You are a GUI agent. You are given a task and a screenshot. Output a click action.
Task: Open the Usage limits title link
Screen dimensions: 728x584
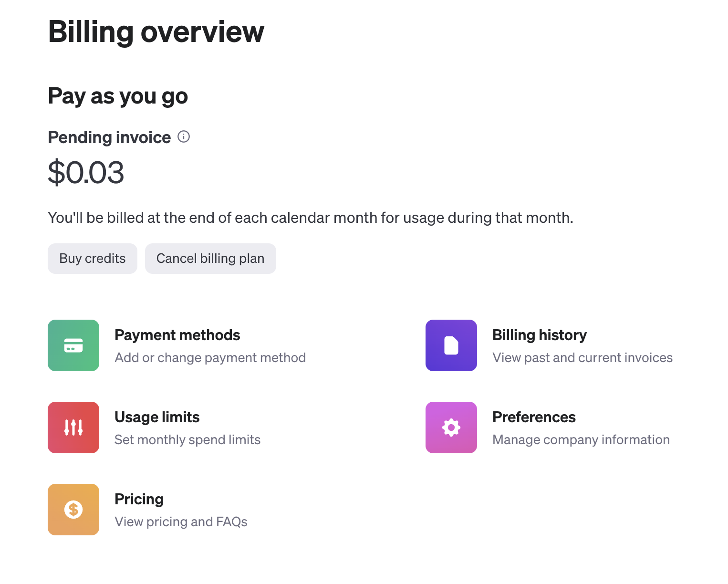(157, 417)
